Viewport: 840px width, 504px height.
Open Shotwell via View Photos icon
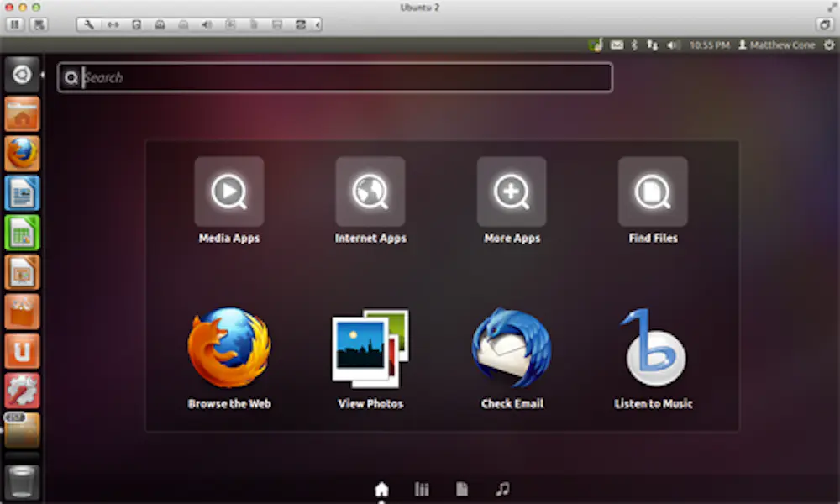(x=370, y=349)
